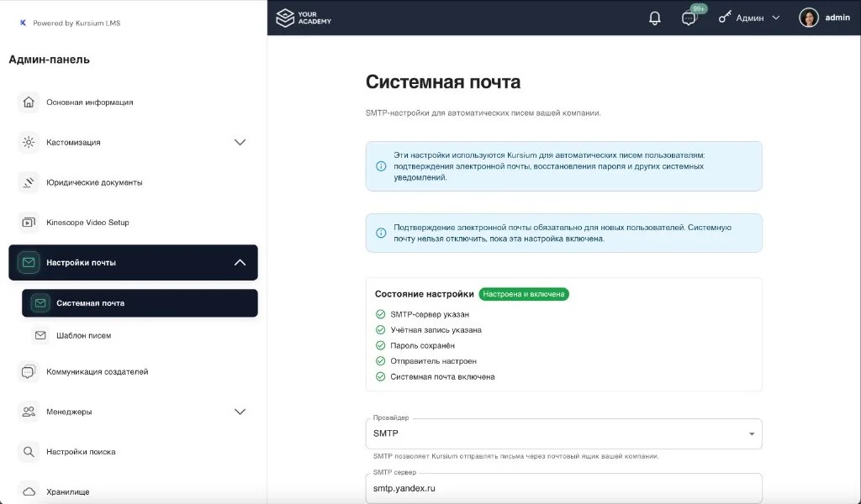Click the gavel icon for Юридические документы
The image size is (861, 504).
click(29, 182)
